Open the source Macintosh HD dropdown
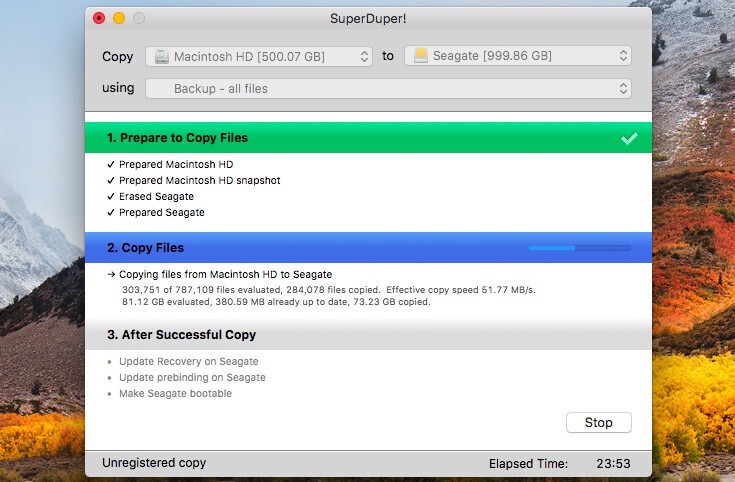Viewport: 735px width, 482px height. coord(259,56)
